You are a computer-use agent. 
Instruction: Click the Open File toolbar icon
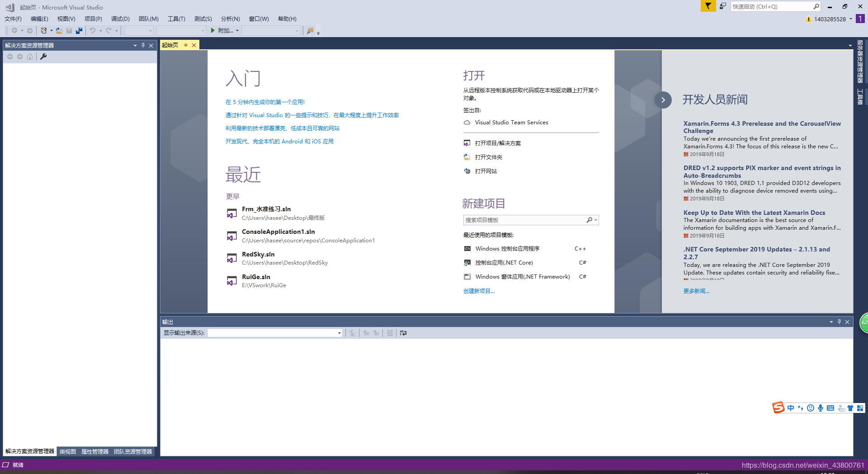(x=59, y=30)
